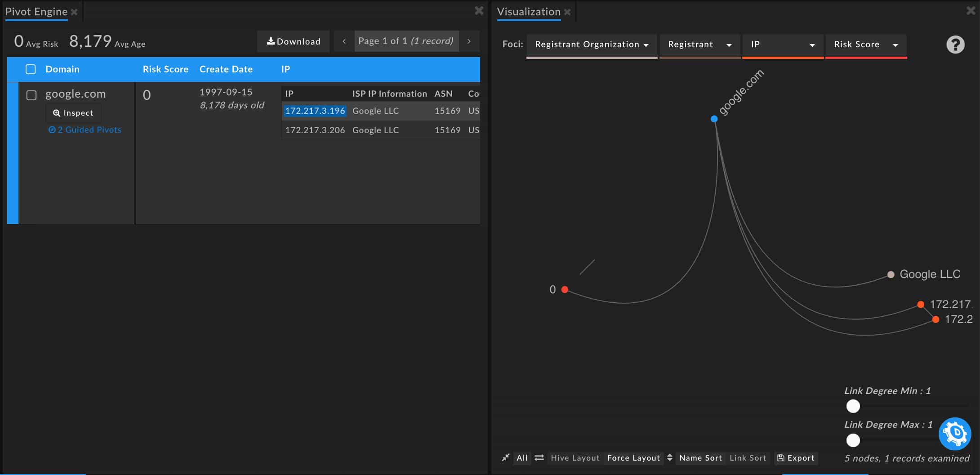This screenshot has height=475, width=980.
Task: Switch to the Pivot Engine tab
Action: (36, 12)
